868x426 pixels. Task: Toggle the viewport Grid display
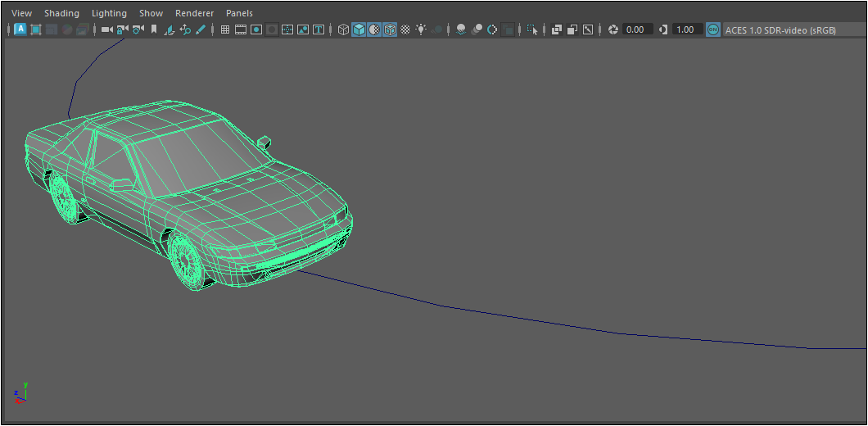click(x=225, y=29)
